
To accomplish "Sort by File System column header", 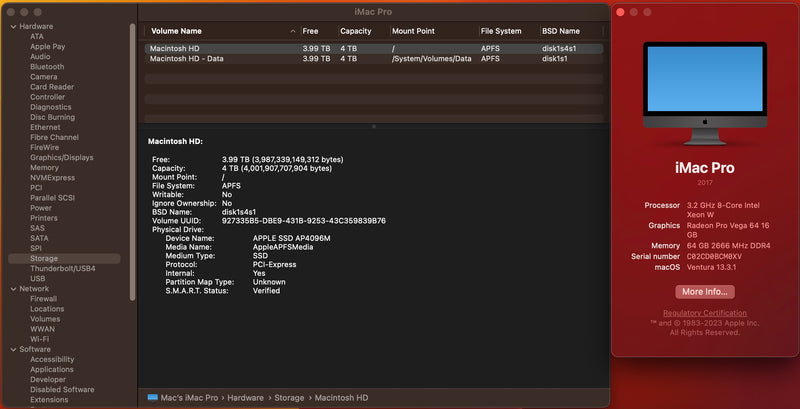I will 501,31.
